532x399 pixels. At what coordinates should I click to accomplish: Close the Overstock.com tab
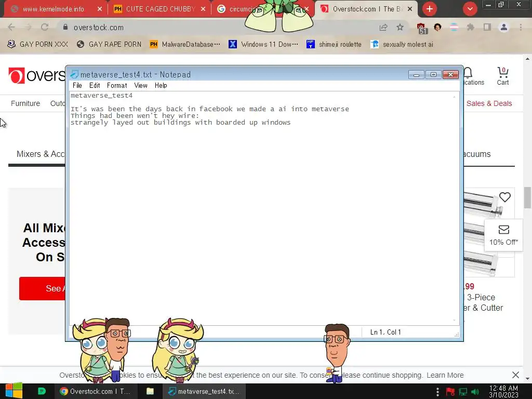[410, 9]
